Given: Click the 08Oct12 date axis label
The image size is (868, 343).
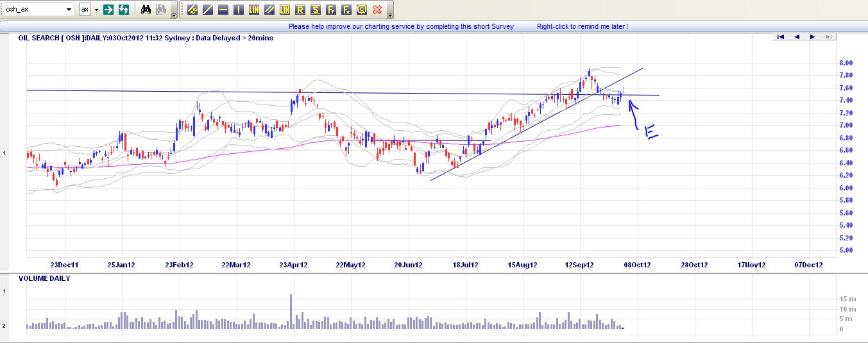Looking at the screenshot, I should [x=637, y=265].
